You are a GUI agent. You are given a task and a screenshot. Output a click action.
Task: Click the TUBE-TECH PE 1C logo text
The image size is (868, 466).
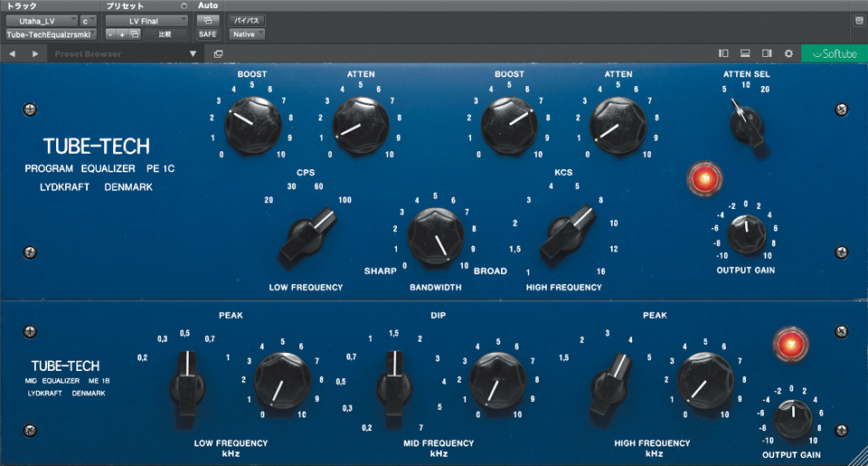tap(97, 147)
